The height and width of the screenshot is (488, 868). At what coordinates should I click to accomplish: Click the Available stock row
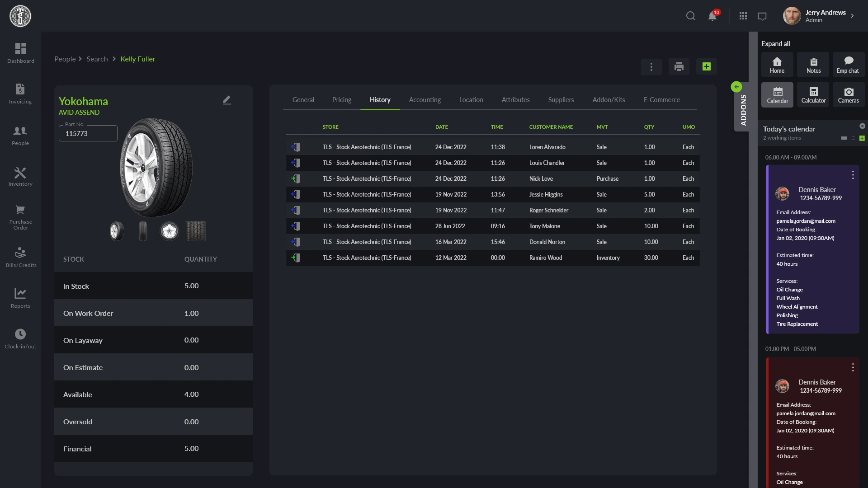pos(154,394)
